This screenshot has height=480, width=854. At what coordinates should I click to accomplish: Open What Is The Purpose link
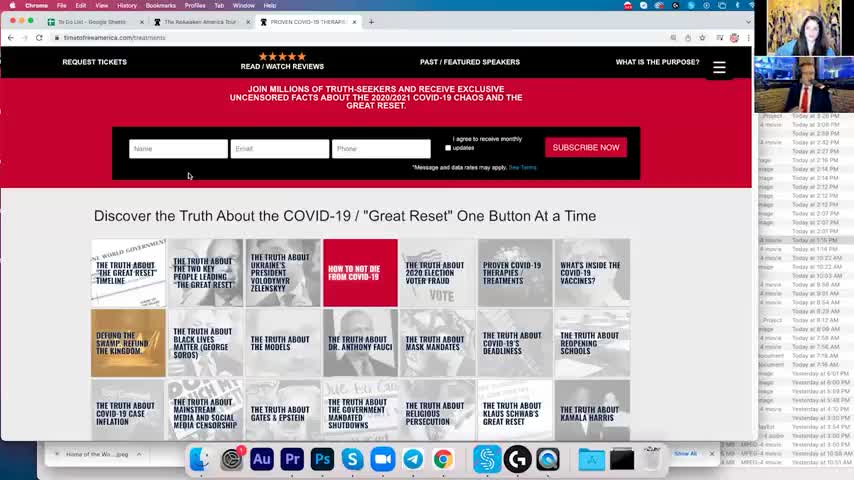657,62
